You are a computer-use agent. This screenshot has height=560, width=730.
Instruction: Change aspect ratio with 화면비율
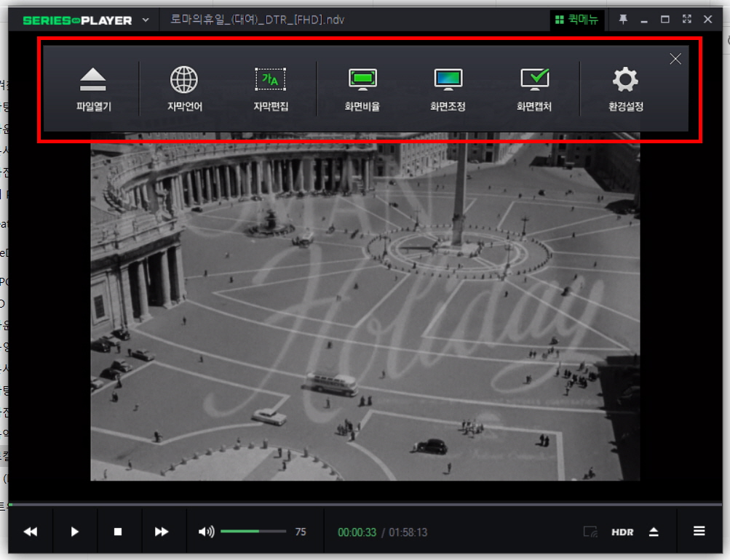pyautogui.click(x=362, y=89)
